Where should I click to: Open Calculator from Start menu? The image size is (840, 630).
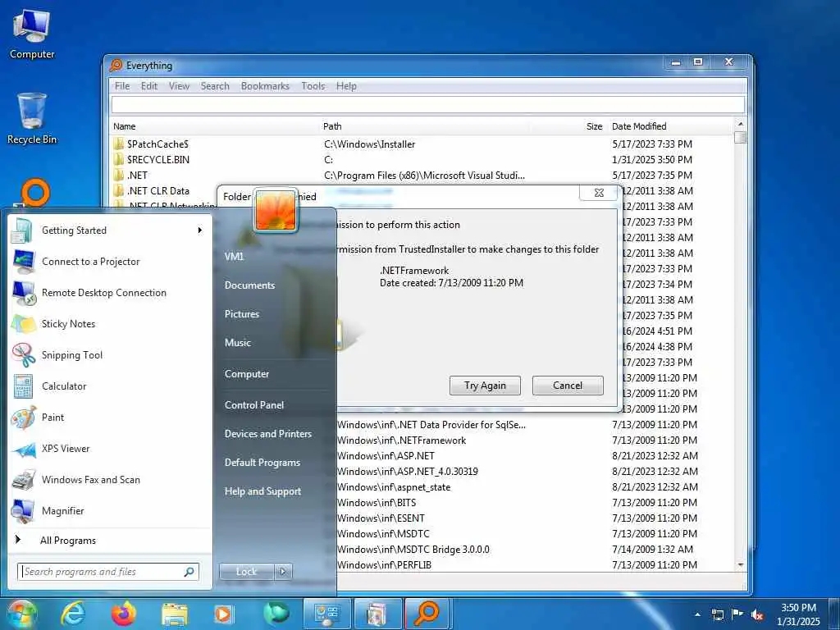[109, 386]
